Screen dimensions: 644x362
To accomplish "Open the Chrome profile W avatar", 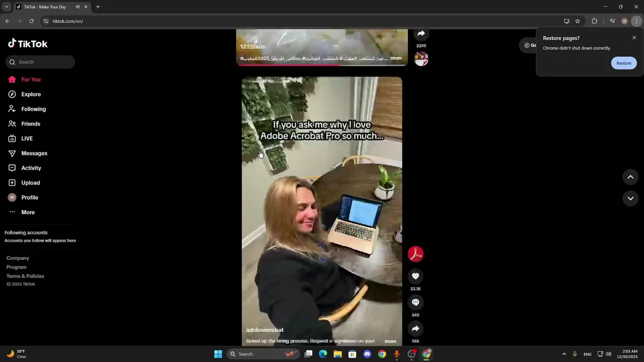I will pyautogui.click(x=624, y=21).
